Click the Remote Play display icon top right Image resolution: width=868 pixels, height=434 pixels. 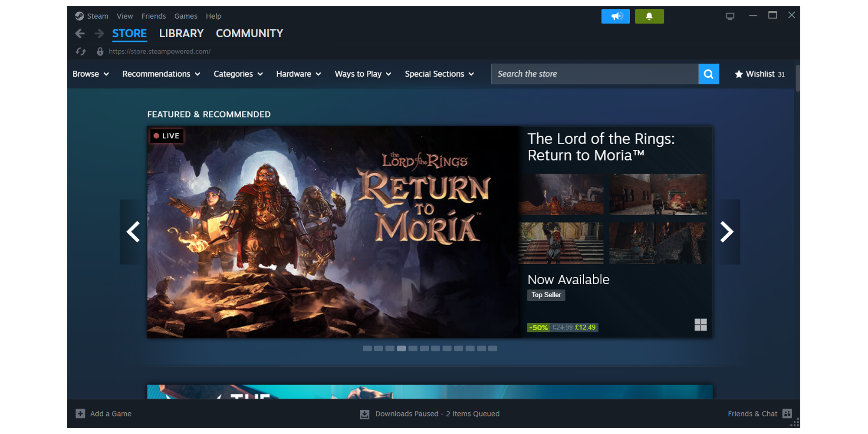coord(730,16)
